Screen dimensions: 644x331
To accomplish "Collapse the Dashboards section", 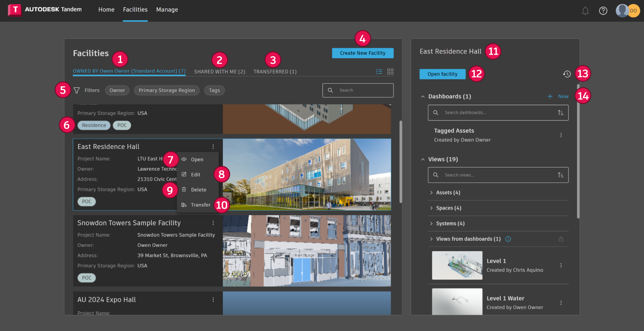I will (423, 97).
